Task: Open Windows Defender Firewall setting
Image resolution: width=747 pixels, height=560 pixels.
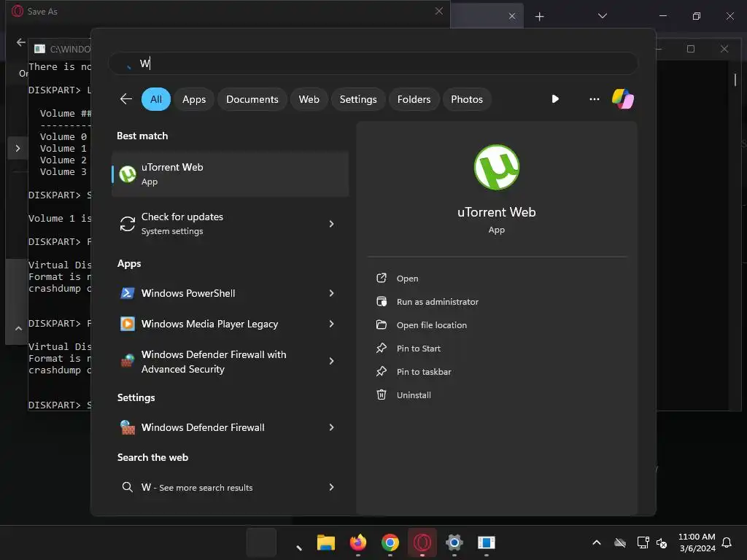Action: pyautogui.click(x=230, y=427)
